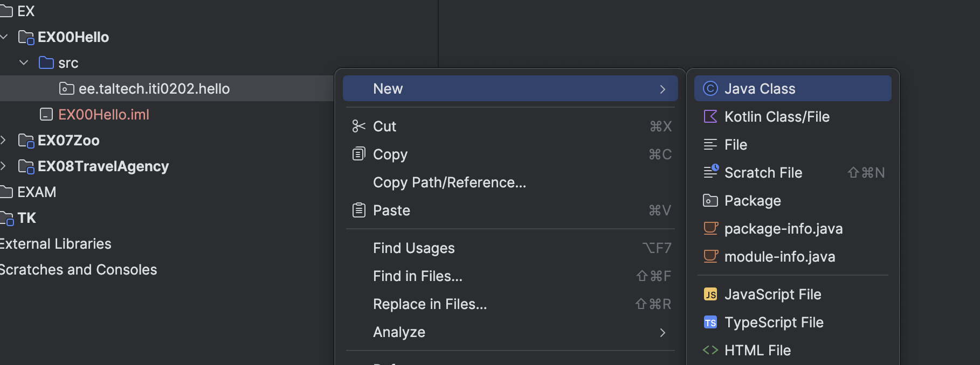Expand the EX08TravelAgency module
Viewport: 980px width, 365px height.
(3, 166)
